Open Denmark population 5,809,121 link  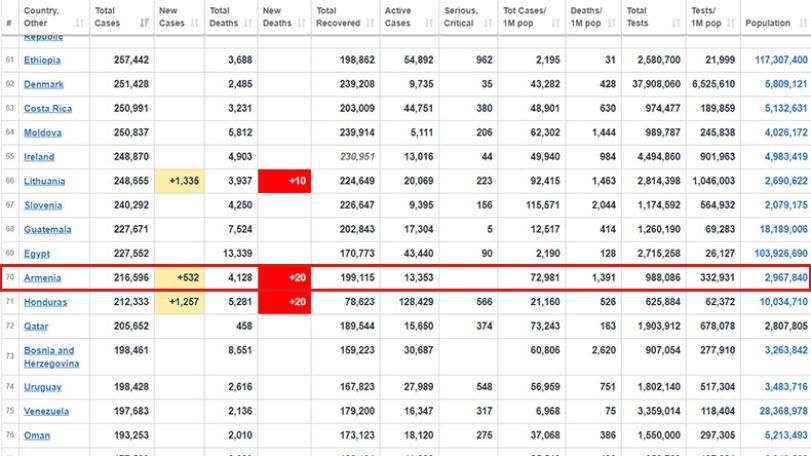coord(786,84)
